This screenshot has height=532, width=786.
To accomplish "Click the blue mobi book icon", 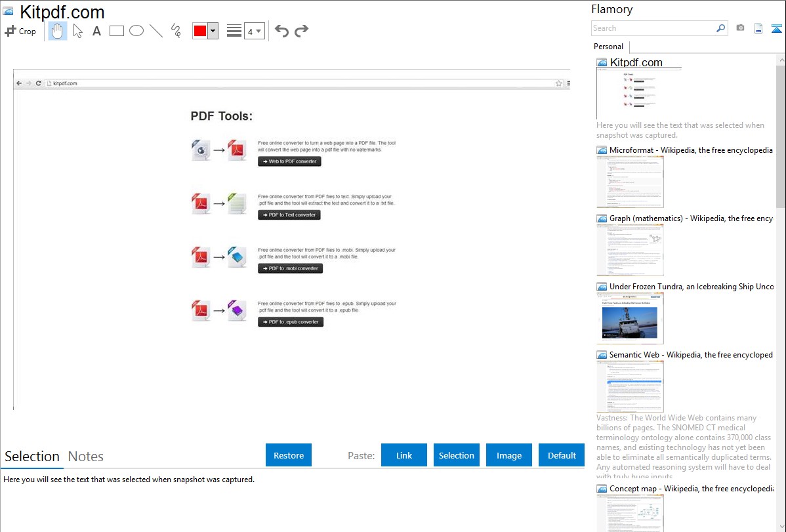I will pyautogui.click(x=237, y=256).
